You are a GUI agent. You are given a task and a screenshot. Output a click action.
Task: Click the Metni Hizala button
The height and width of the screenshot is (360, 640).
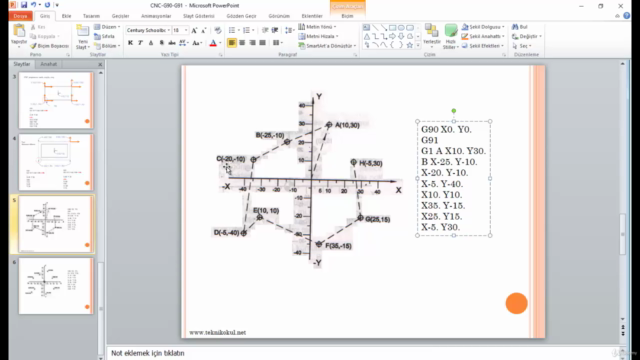[318, 36]
